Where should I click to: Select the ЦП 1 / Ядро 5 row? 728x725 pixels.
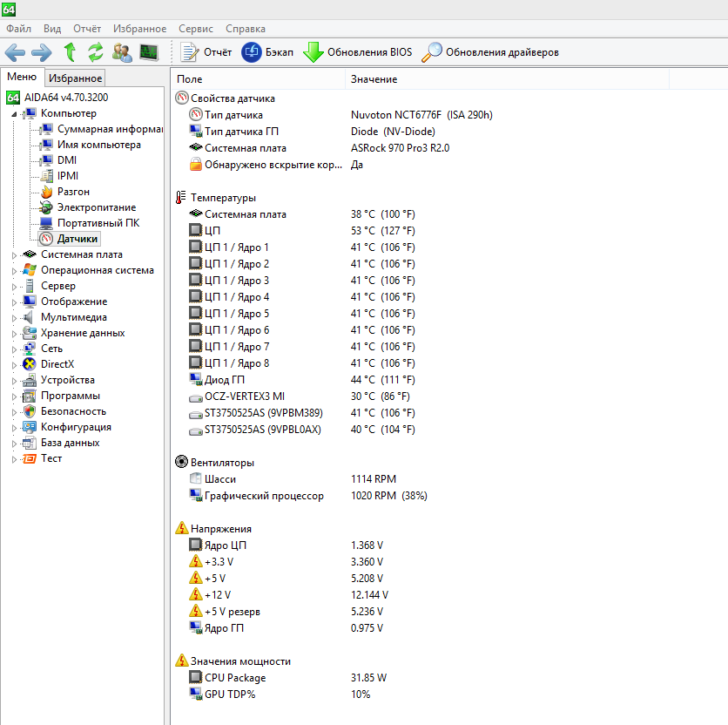tap(302, 314)
